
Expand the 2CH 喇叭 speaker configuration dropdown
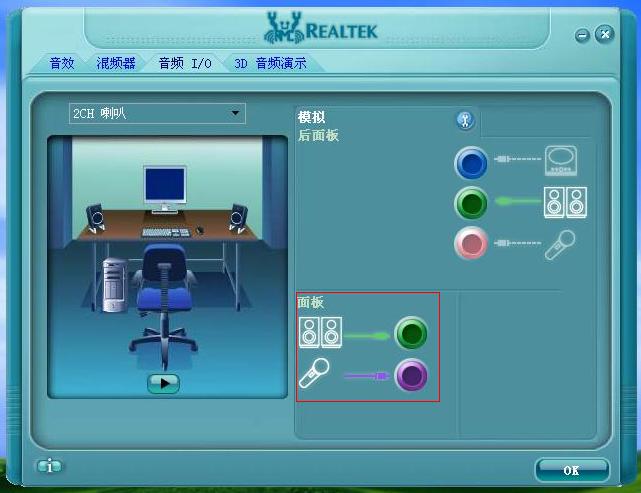pyautogui.click(x=236, y=113)
